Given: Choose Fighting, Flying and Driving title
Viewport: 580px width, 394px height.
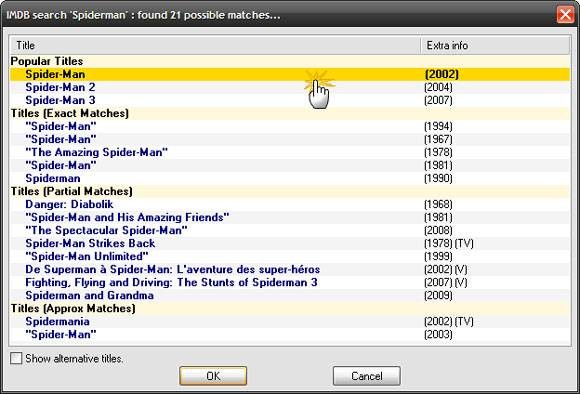Looking at the screenshot, I should pyautogui.click(x=171, y=282).
